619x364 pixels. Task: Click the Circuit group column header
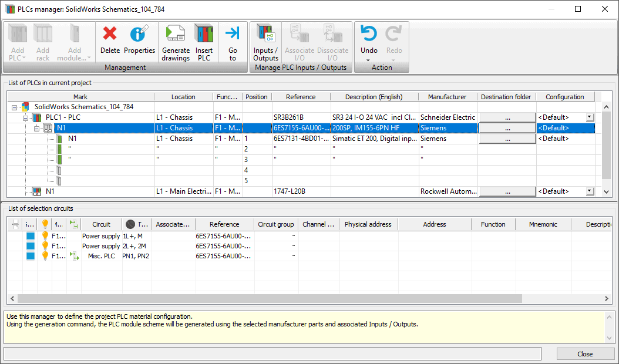276,224
